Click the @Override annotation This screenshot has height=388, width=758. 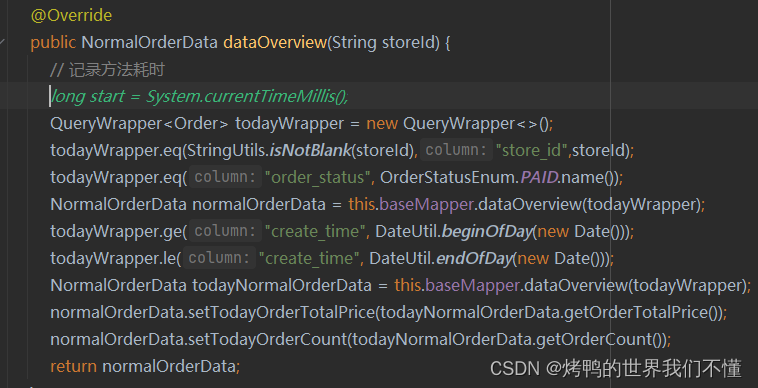71,15
